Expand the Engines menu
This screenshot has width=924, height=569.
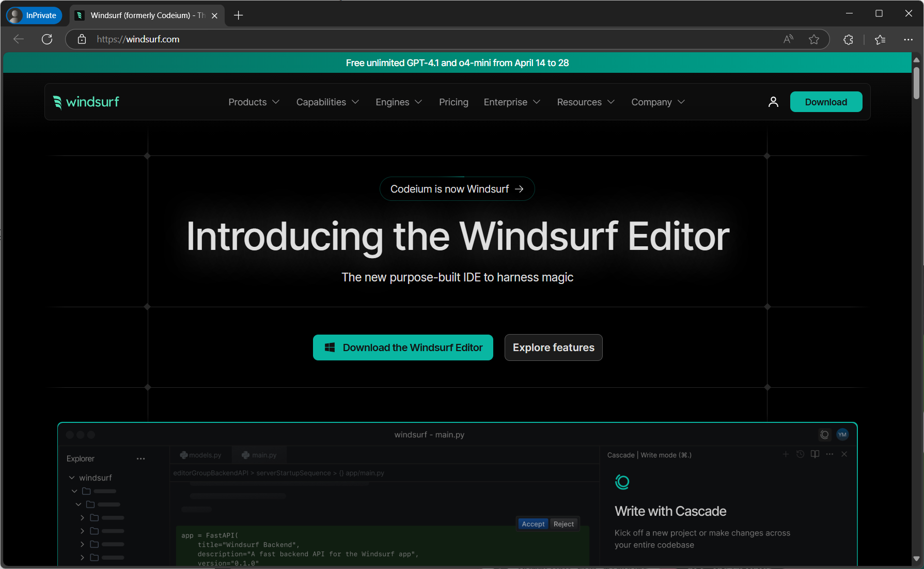[x=399, y=102]
